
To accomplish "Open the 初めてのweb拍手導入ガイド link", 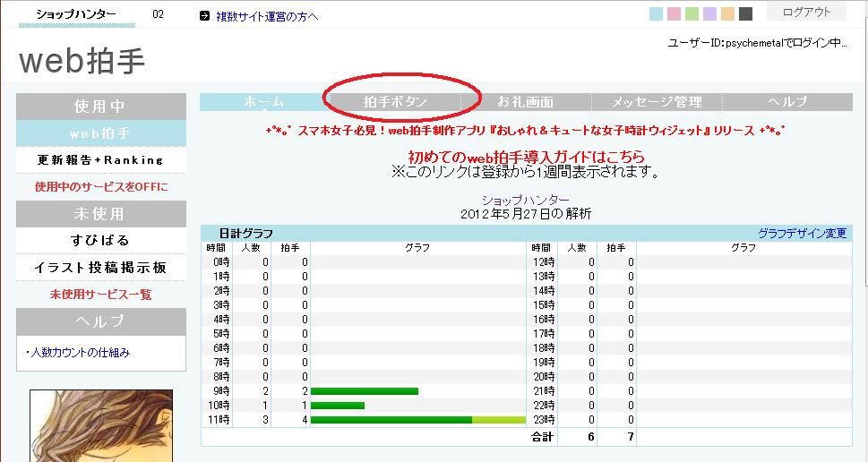I will [x=526, y=157].
